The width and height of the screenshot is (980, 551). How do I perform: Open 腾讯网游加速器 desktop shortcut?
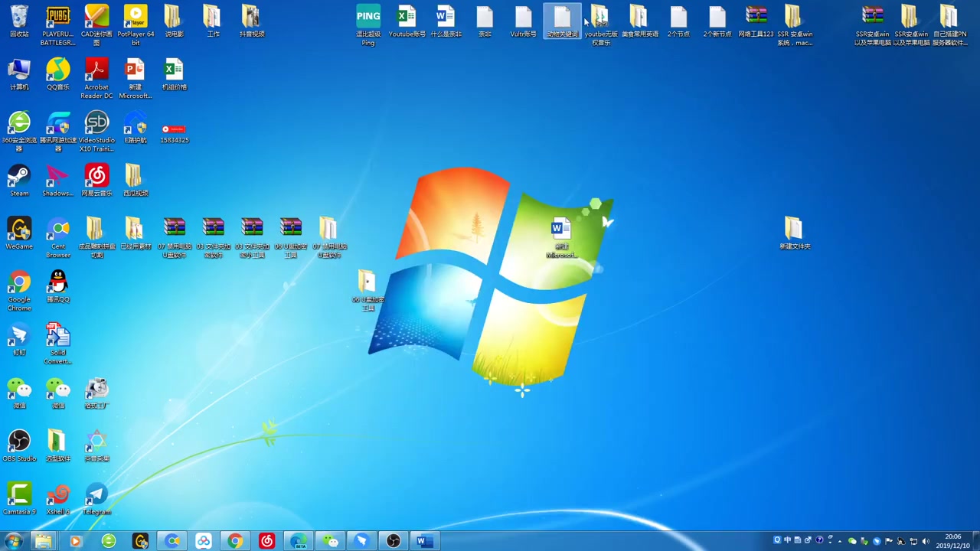pos(58,132)
